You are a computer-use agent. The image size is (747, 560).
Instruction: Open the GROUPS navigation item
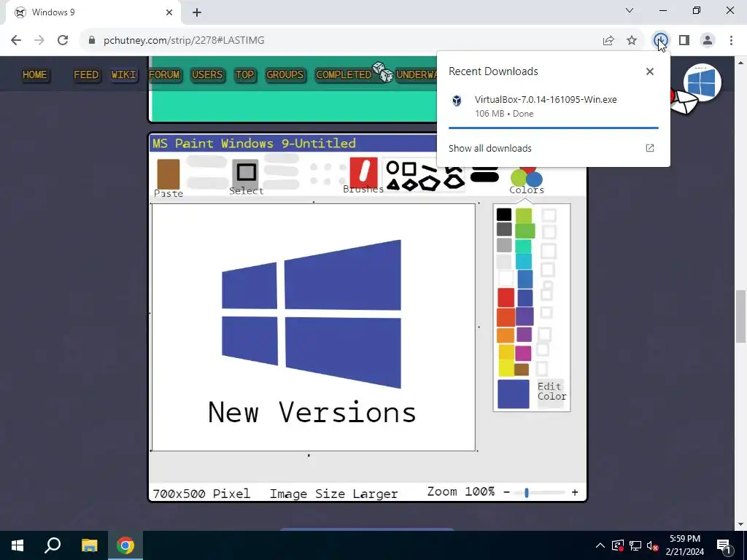[x=285, y=75]
